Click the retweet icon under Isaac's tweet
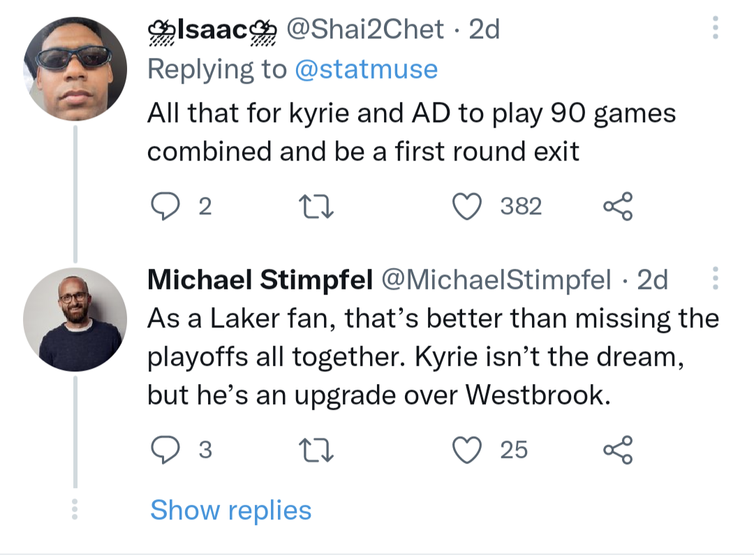This screenshot has height=560, width=754. (x=316, y=205)
